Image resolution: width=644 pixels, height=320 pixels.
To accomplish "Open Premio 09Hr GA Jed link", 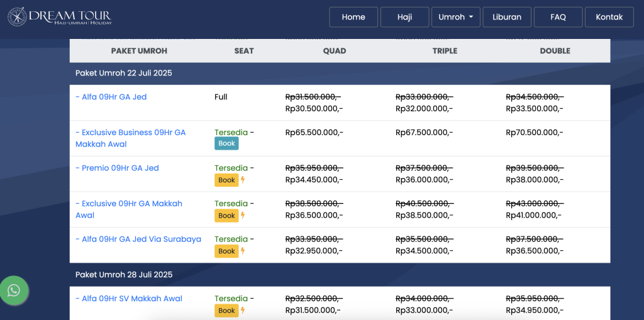I will click(117, 168).
